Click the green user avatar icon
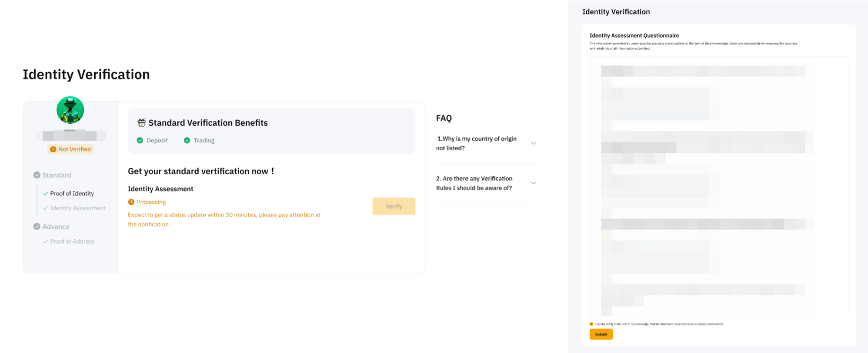The image size is (868, 353). pyautogui.click(x=70, y=110)
